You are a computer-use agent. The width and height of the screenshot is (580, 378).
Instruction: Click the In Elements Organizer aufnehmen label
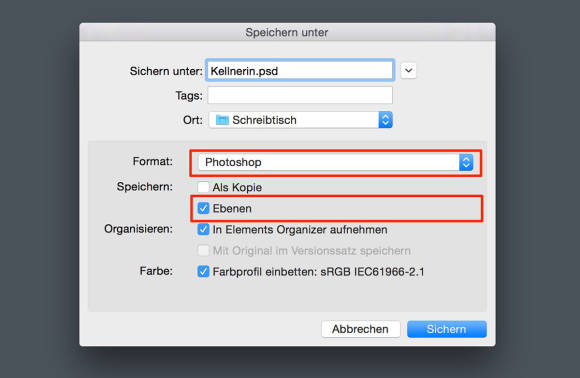300,230
